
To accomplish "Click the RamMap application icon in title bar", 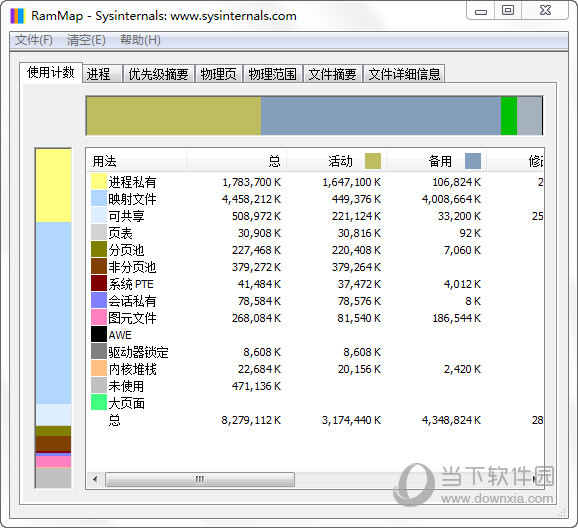I will [x=17, y=16].
